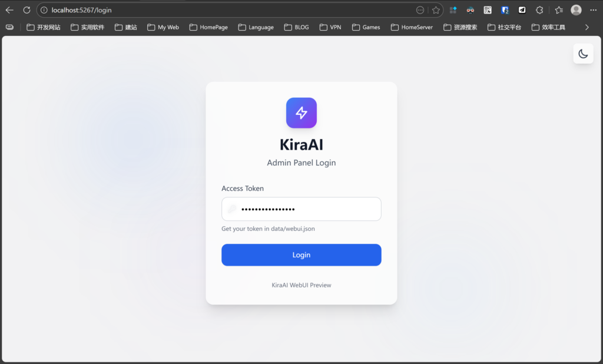Open the 开发网站 bookmarks folder
The height and width of the screenshot is (364, 603).
(44, 27)
